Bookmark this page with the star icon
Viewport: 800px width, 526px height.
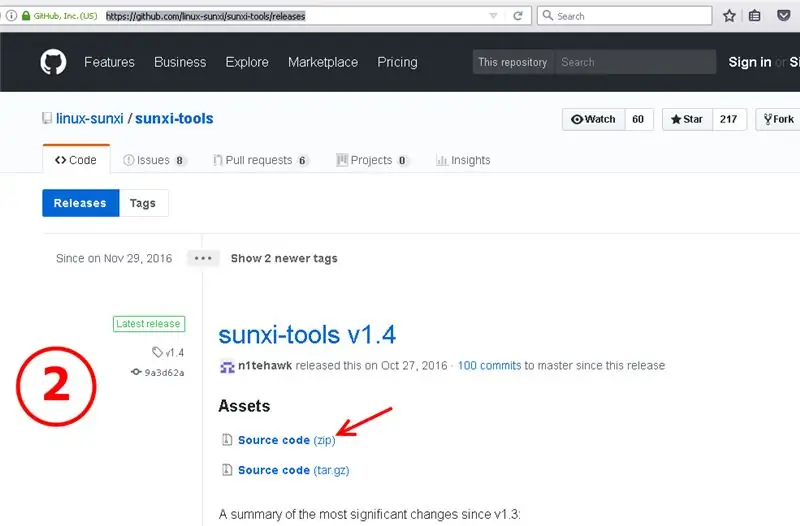[729, 16]
